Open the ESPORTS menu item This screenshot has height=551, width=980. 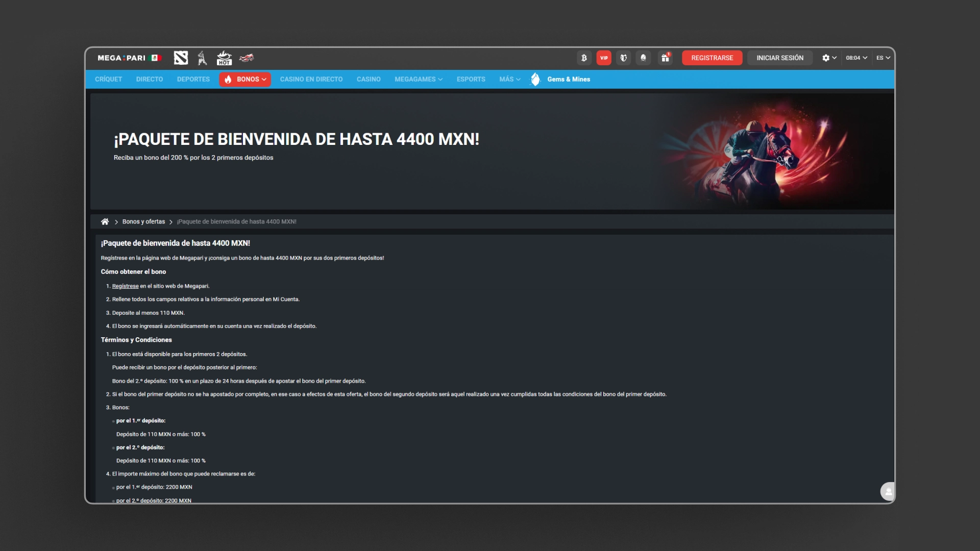click(471, 79)
